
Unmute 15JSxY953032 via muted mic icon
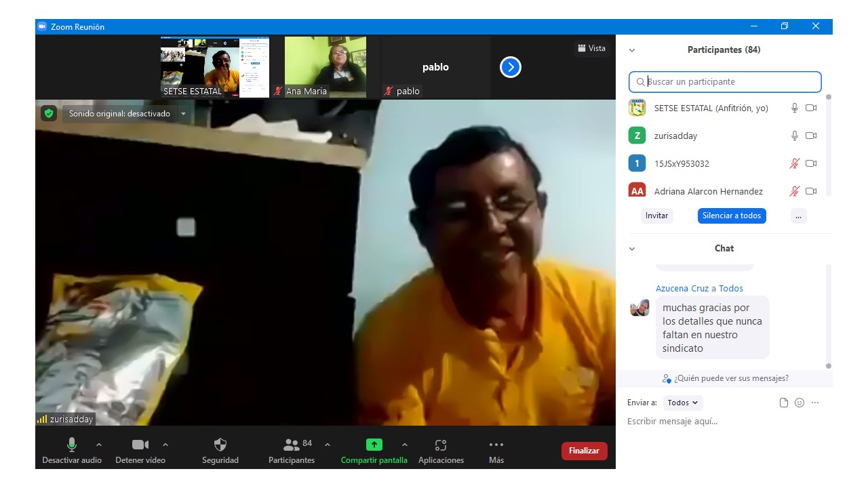(795, 163)
